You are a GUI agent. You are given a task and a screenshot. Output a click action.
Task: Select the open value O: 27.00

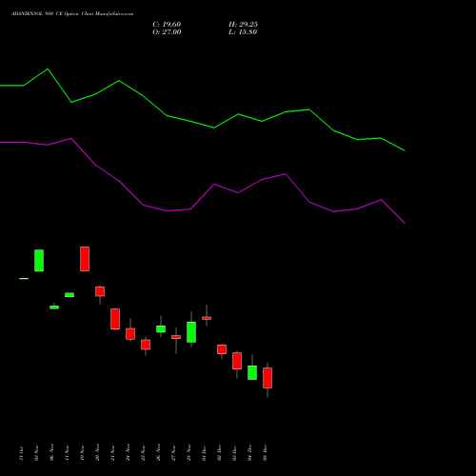point(167,32)
